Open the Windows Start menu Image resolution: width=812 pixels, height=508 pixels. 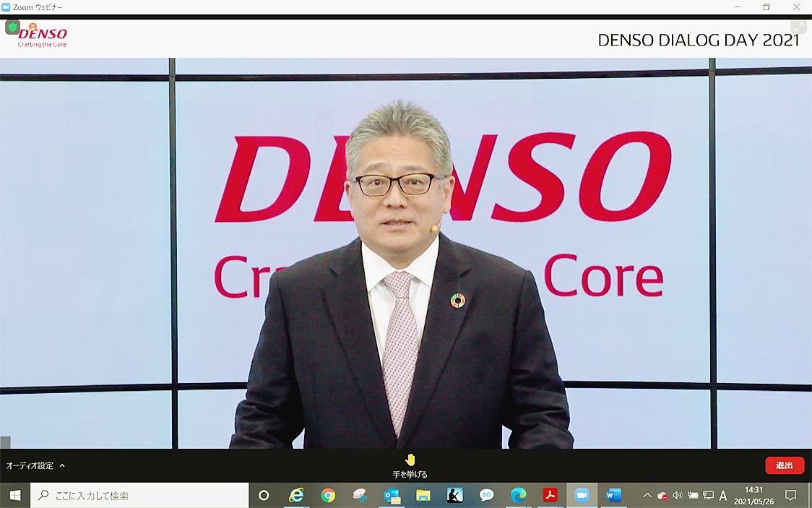14,495
